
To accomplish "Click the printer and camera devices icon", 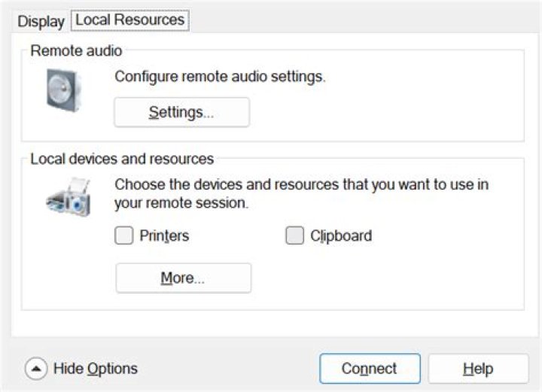I will point(69,197).
